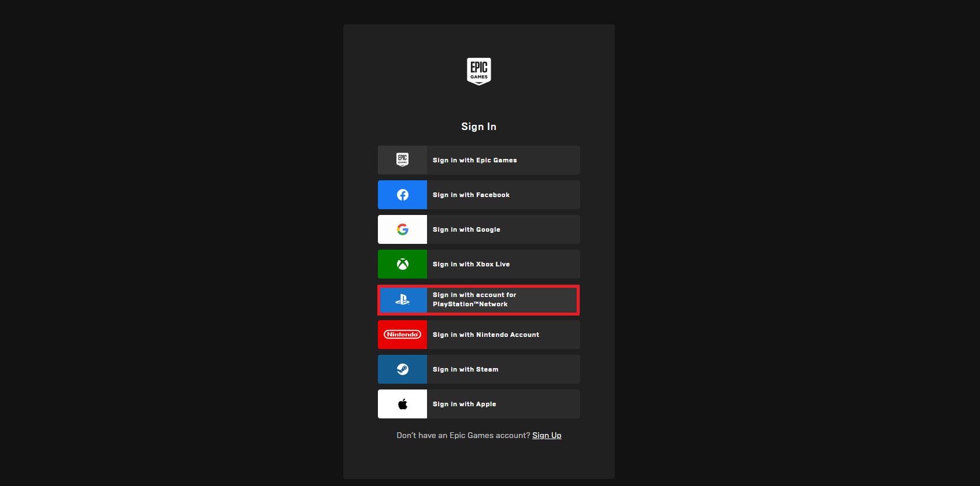
Task: Click the Nintendo logo tile
Action: coord(402,335)
